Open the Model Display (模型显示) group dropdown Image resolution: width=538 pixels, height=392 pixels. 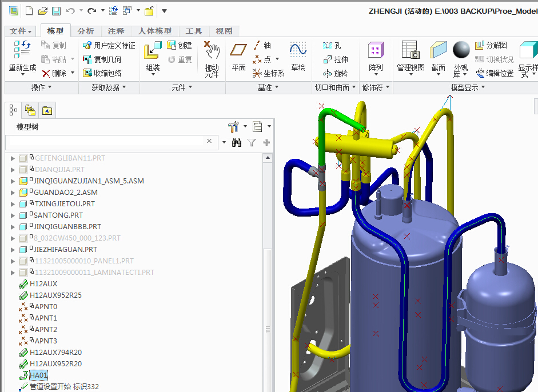click(x=468, y=87)
